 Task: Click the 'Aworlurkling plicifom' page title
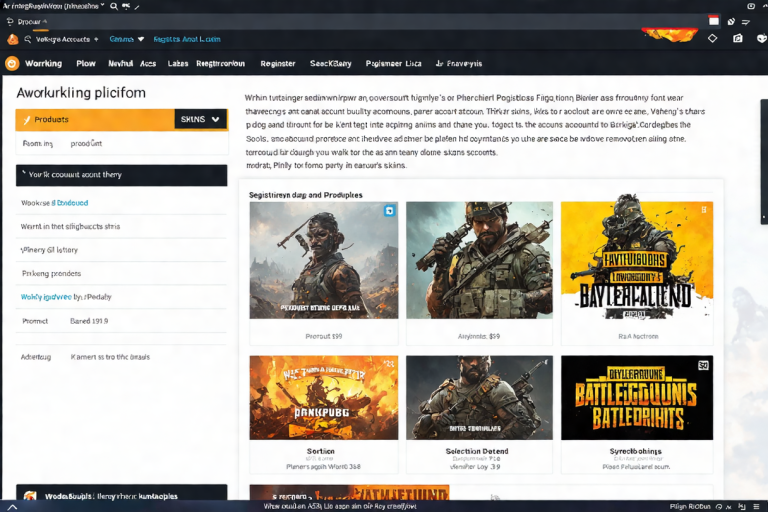tap(81, 93)
